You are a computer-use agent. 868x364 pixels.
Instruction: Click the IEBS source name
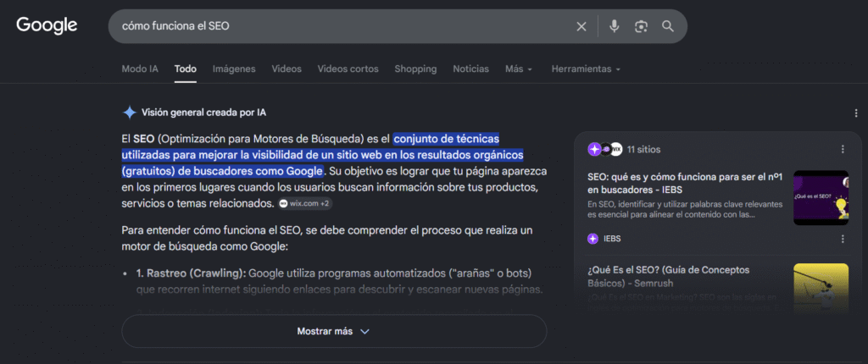[x=612, y=239]
